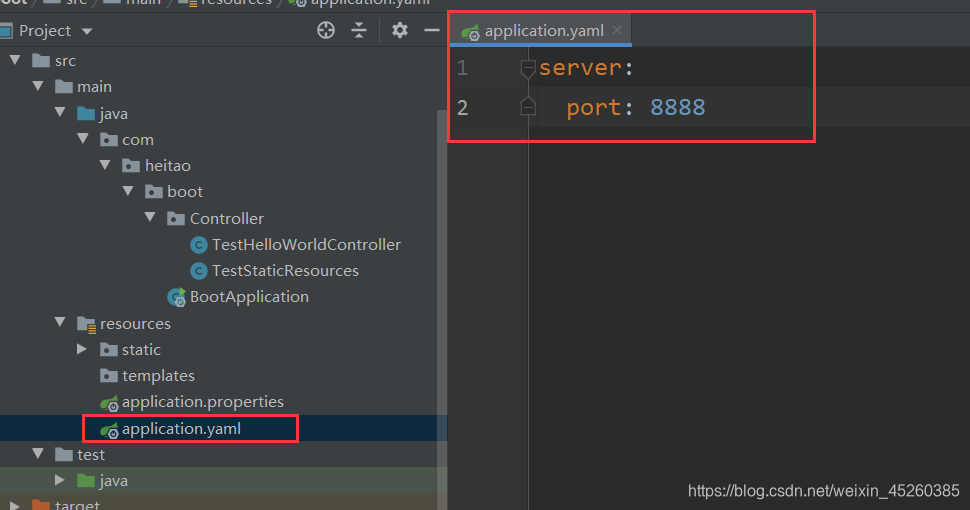Click line number 1 in gutter

pyautogui.click(x=462, y=67)
